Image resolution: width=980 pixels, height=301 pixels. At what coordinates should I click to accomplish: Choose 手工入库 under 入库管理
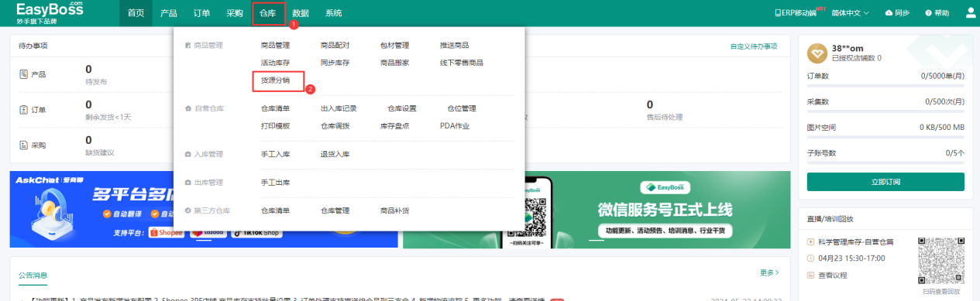(275, 155)
